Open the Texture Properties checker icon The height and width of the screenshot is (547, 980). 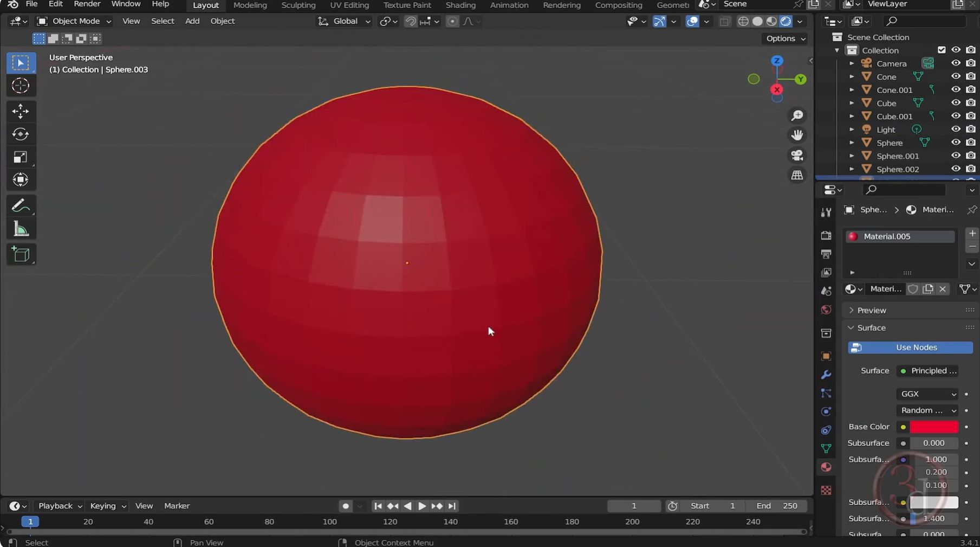[826, 490]
